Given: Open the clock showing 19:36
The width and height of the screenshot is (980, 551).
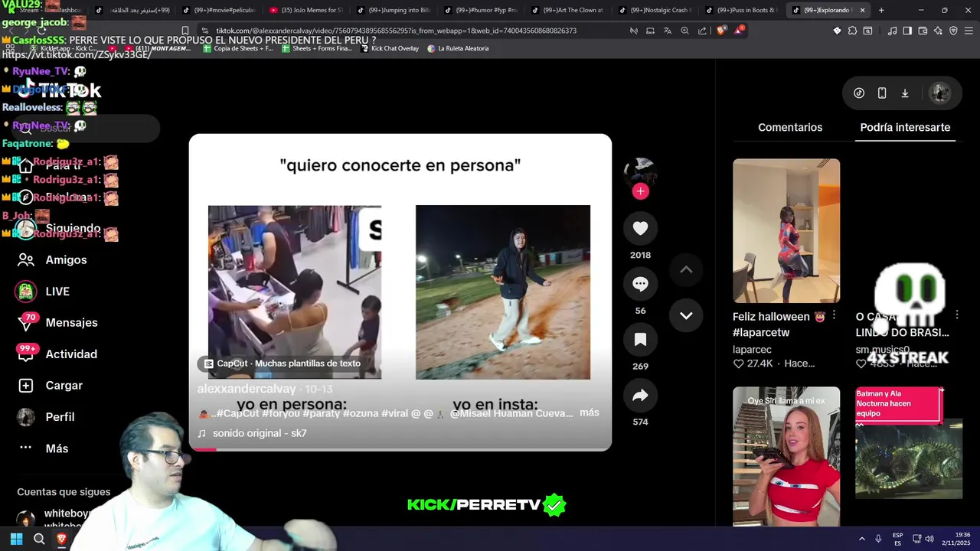Looking at the screenshot, I should coord(957,539).
